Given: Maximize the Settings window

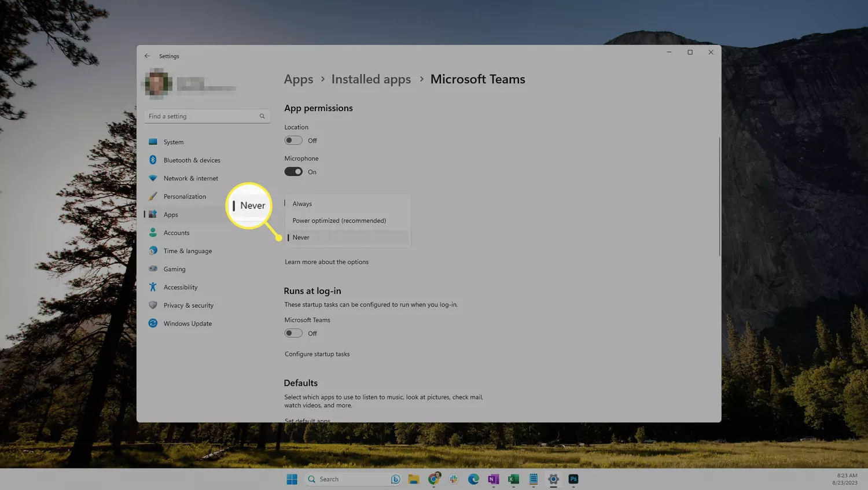Looking at the screenshot, I should click(x=690, y=52).
